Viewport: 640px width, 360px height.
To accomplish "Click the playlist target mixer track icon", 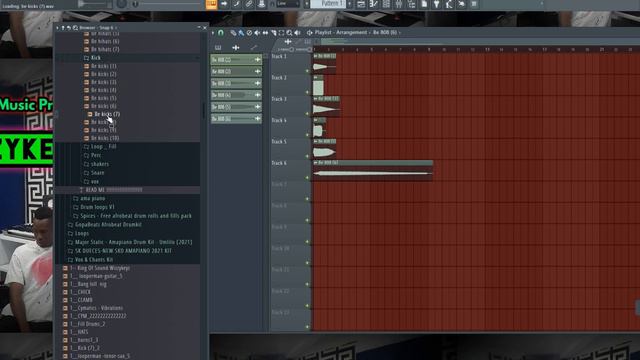I will 309,33.
